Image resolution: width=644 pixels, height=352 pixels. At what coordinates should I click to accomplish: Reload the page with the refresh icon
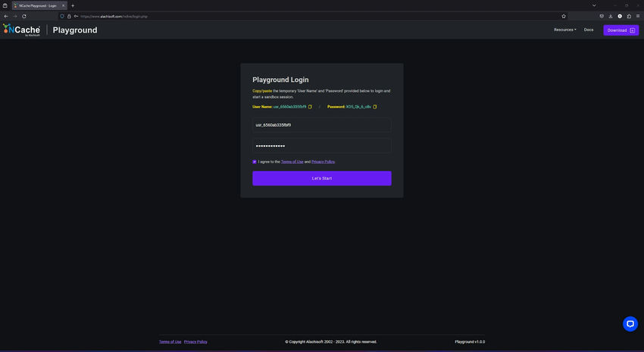[24, 17]
